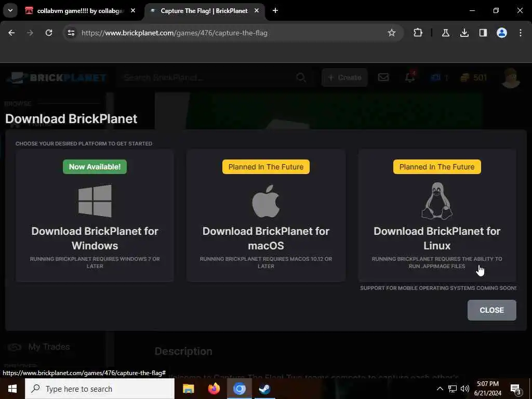Go back to previous page
This screenshot has height=399, width=532.
pos(11,33)
